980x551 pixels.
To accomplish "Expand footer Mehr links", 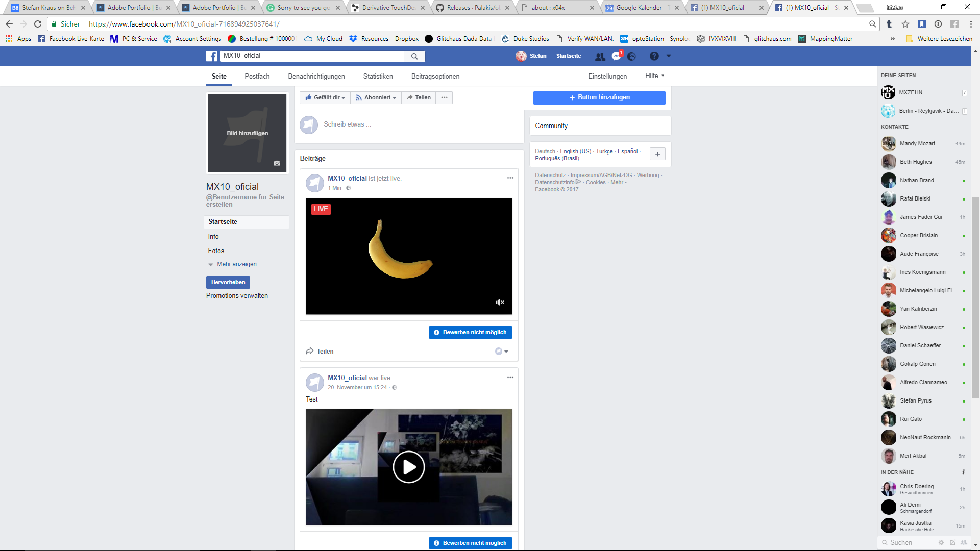I will (619, 182).
